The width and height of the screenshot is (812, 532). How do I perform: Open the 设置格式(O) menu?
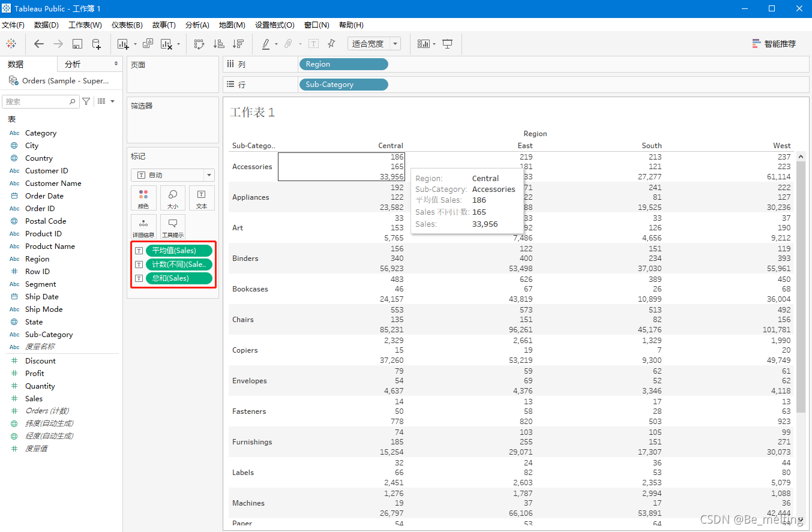[275, 25]
